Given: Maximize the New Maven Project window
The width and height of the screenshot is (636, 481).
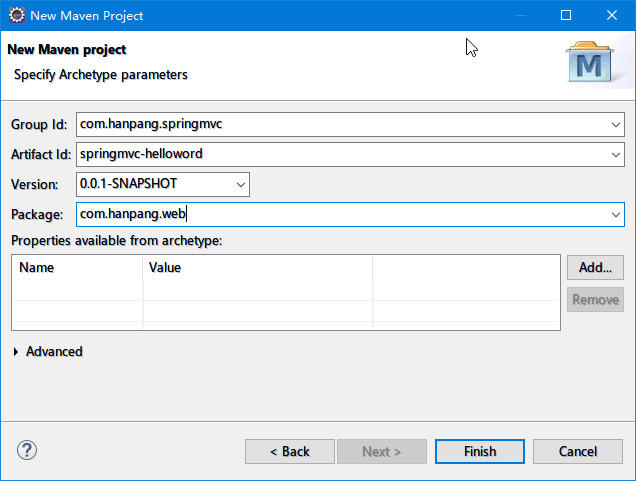Looking at the screenshot, I should click(566, 15).
